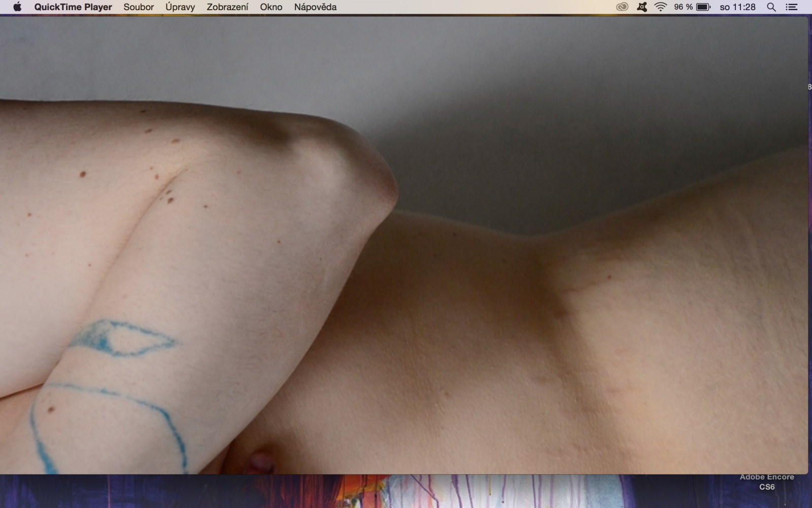Open the Nápověda menu

click(315, 7)
